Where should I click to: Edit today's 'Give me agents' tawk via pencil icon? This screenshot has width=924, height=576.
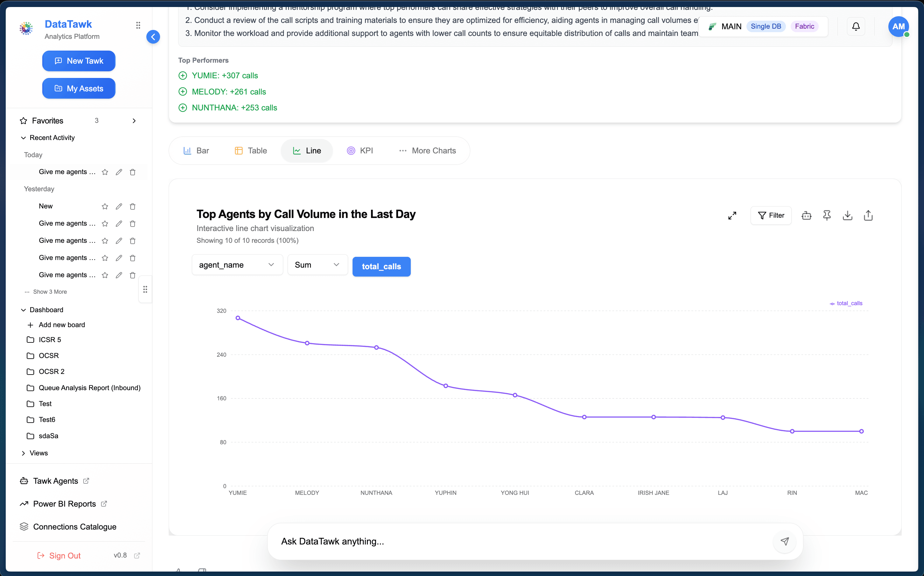click(x=119, y=172)
